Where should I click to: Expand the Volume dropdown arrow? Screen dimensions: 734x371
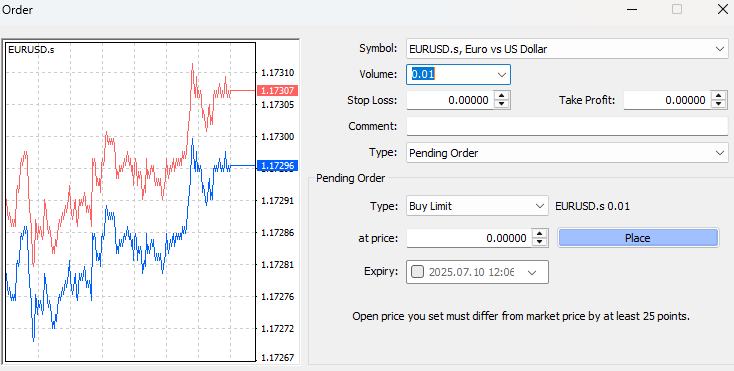pyautogui.click(x=502, y=75)
